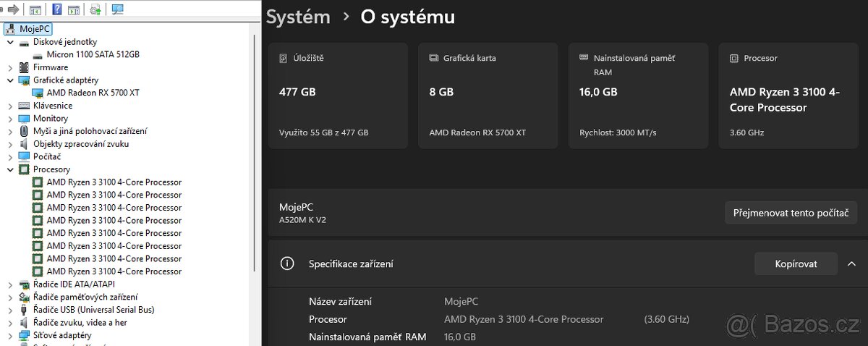Click the update driver software toolbar icon
Viewport: 868px width, 346px height.
point(95,9)
